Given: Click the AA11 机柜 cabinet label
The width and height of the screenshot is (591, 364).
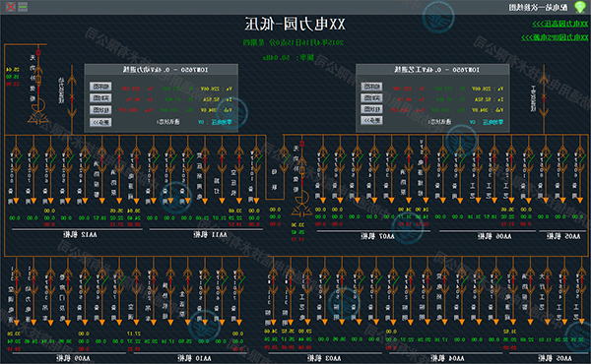Looking at the screenshot, I should (x=211, y=234).
